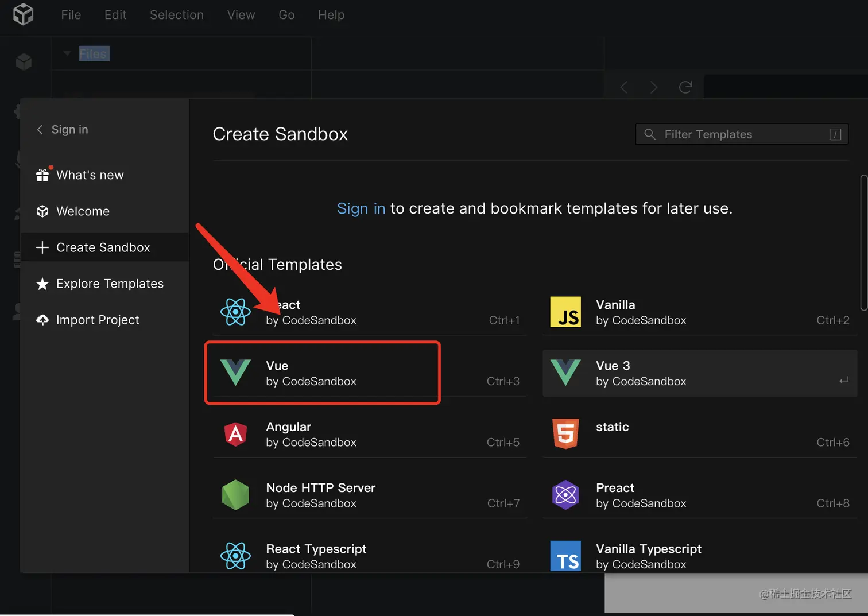Select Import Project in the sidebar
This screenshot has width=868, height=616.
click(x=98, y=320)
